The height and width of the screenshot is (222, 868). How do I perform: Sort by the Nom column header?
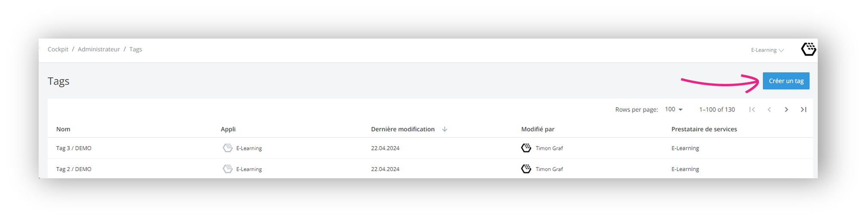point(63,129)
